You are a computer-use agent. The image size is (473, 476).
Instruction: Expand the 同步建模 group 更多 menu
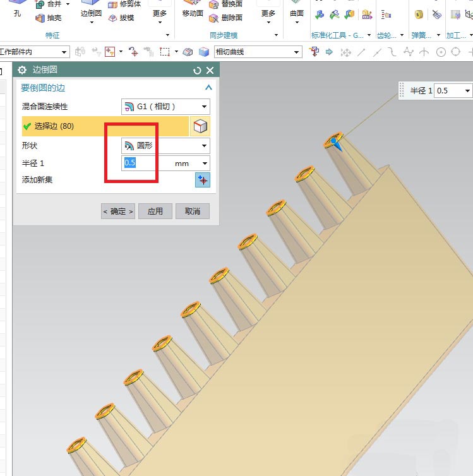tap(268, 17)
